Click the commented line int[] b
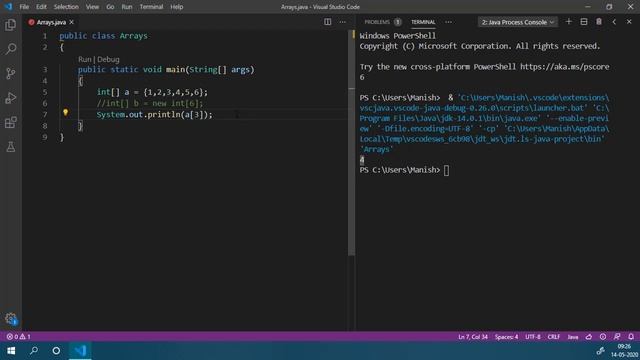The height and width of the screenshot is (360, 640). pos(149,103)
